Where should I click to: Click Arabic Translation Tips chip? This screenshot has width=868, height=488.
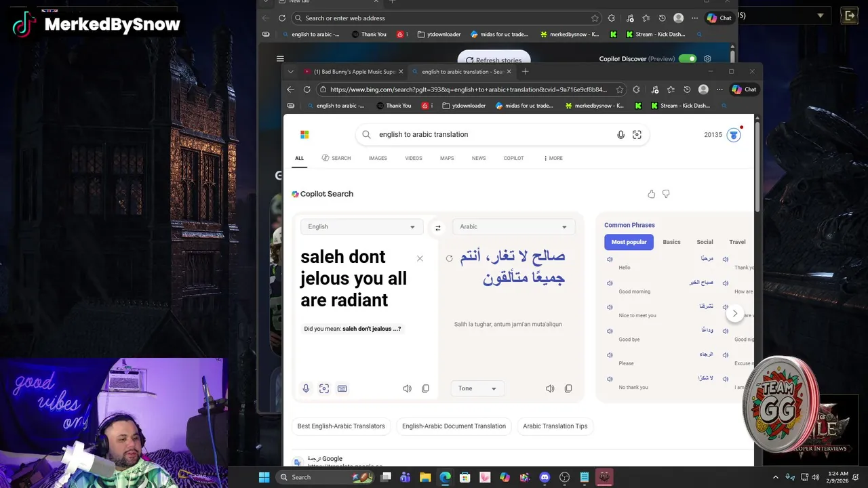click(555, 426)
